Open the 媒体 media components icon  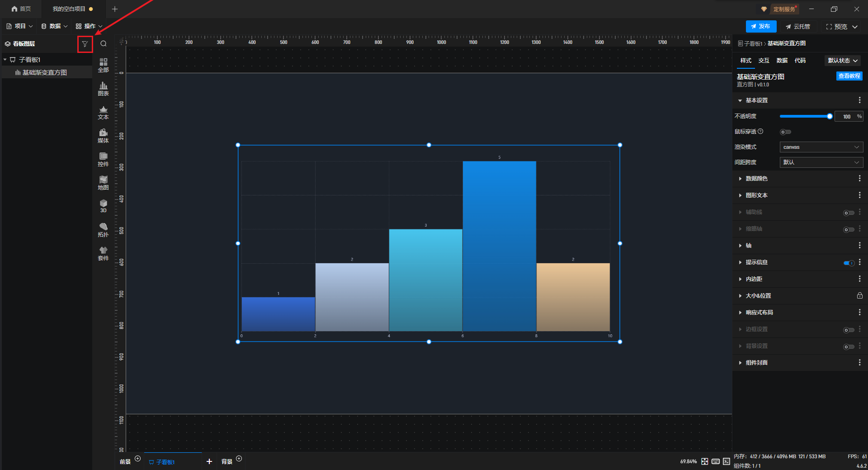[104, 136]
